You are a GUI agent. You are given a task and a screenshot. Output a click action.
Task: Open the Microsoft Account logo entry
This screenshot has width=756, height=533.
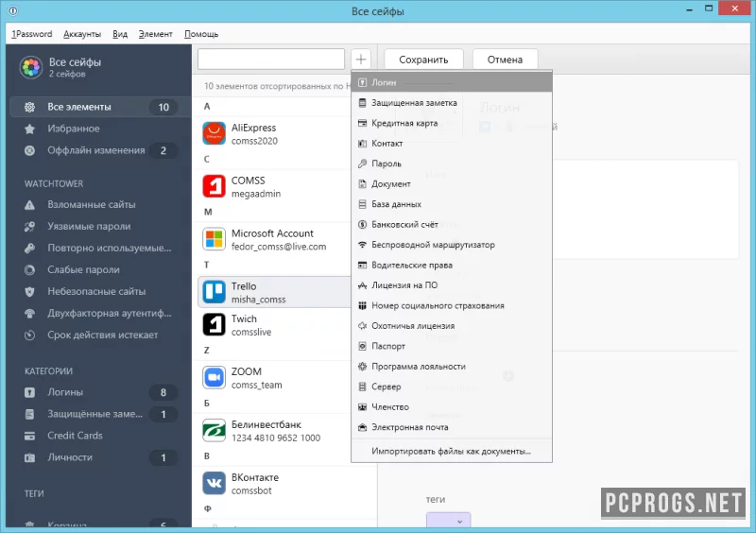tap(215, 239)
